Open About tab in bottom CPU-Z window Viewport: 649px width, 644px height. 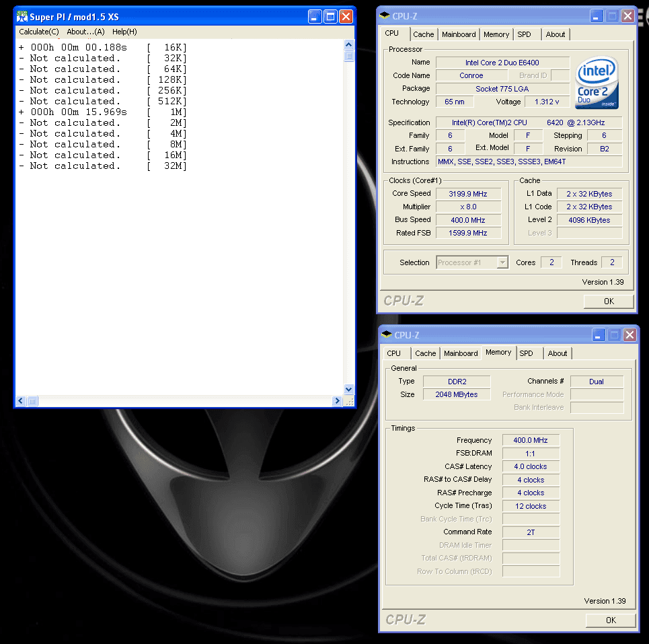[558, 353]
